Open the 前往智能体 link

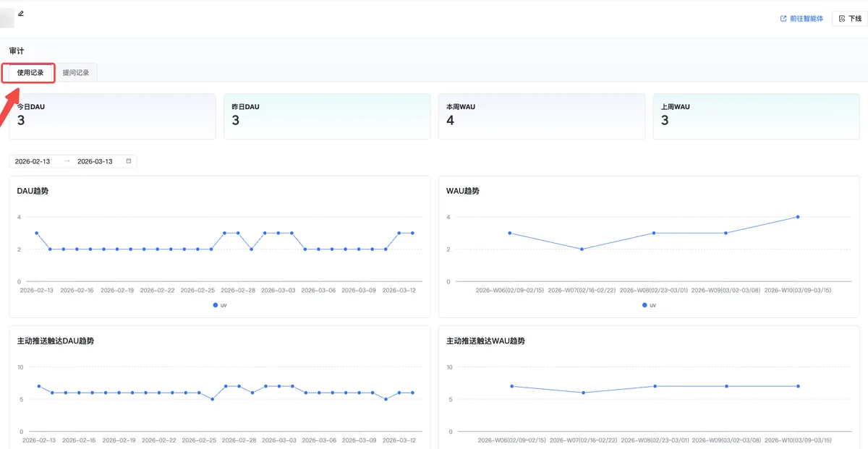(x=801, y=19)
